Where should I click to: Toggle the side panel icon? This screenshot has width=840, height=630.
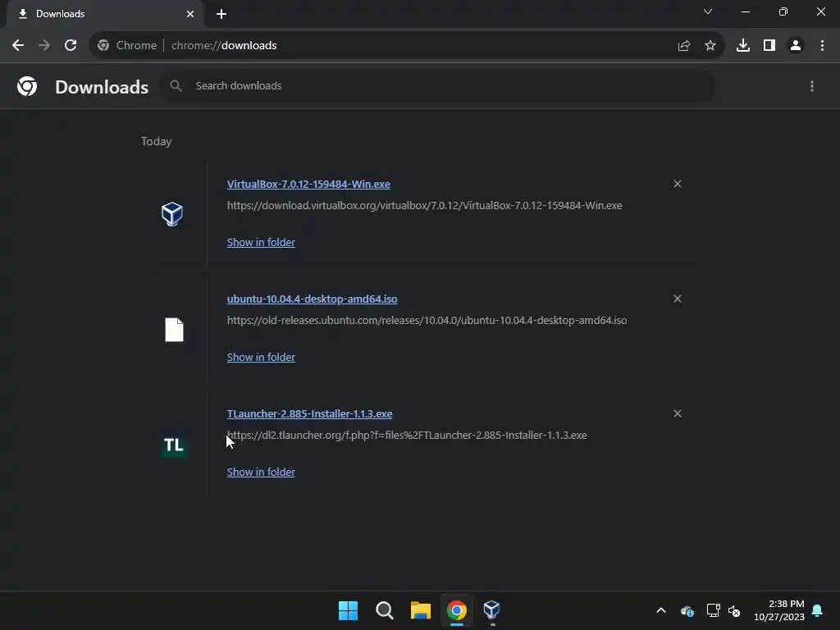[769, 46]
